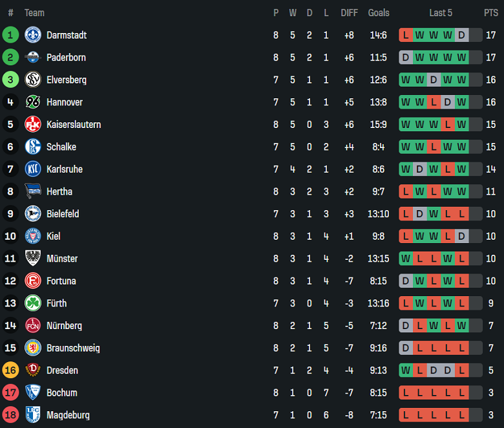Click the Darmstadt club crest icon
Image resolution: width=504 pixels, height=428 pixels.
point(33,35)
